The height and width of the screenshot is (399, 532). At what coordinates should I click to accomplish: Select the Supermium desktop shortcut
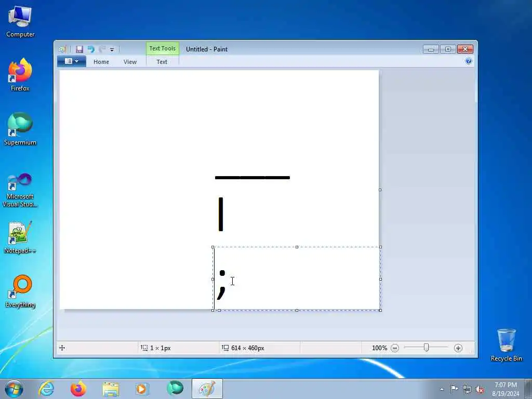click(x=20, y=129)
